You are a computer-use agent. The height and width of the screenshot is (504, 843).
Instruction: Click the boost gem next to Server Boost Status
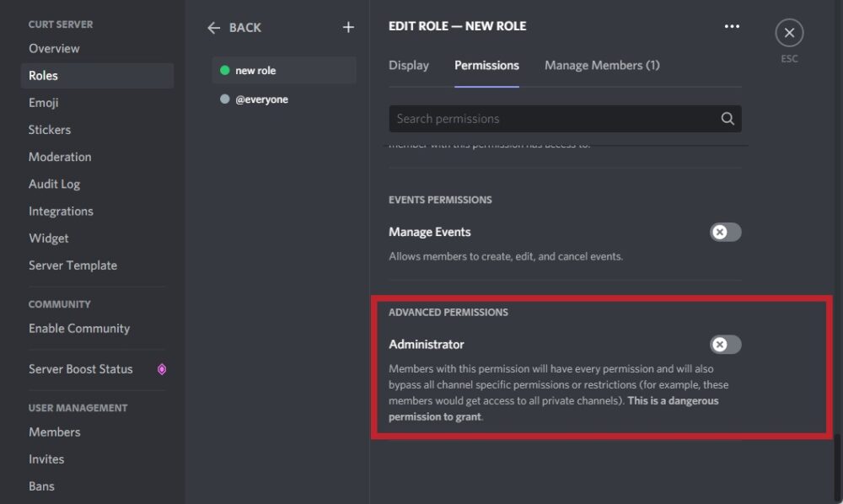tap(161, 369)
